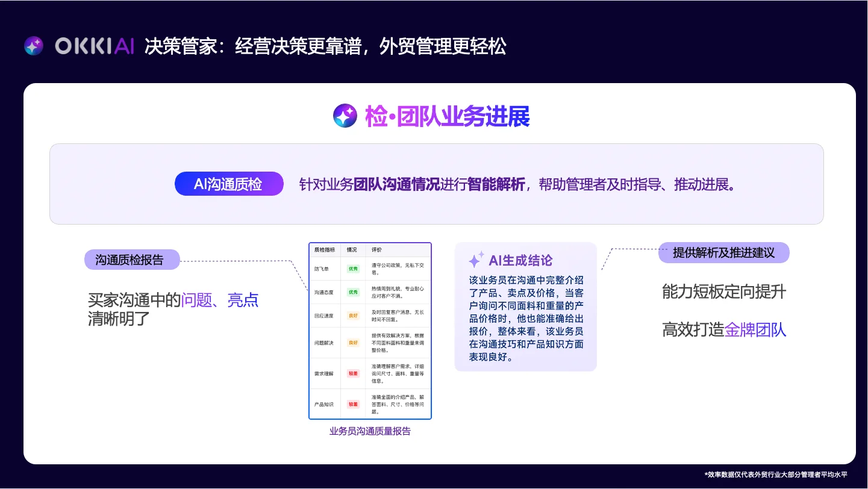
Task: Select the sparkle icon beside 检·团队业务进展
Action: click(x=345, y=116)
